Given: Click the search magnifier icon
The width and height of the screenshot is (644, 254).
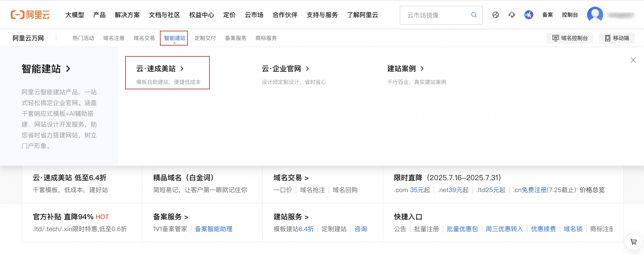Looking at the screenshot, I should (474, 15).
